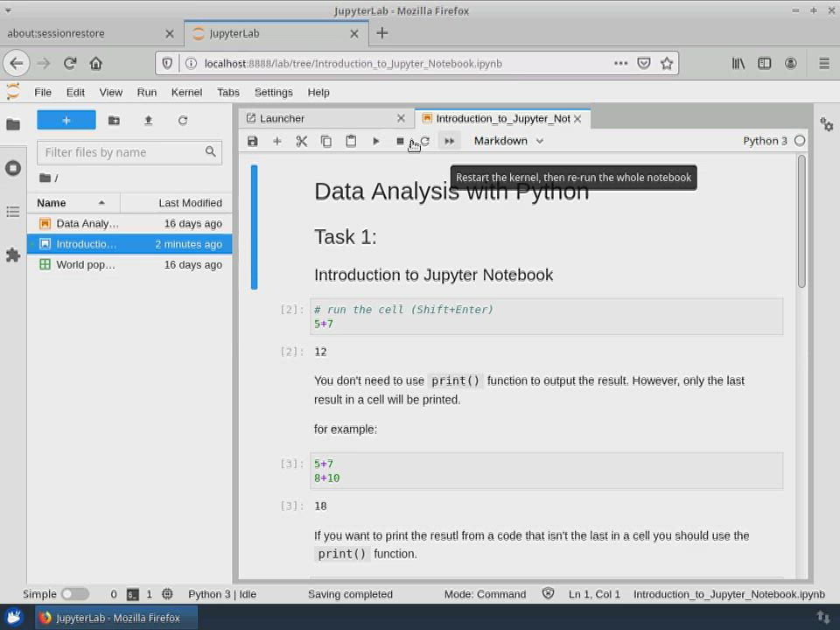Click Python 3 | Idle in status bar
840x630 pixels.
pos(222,594)
